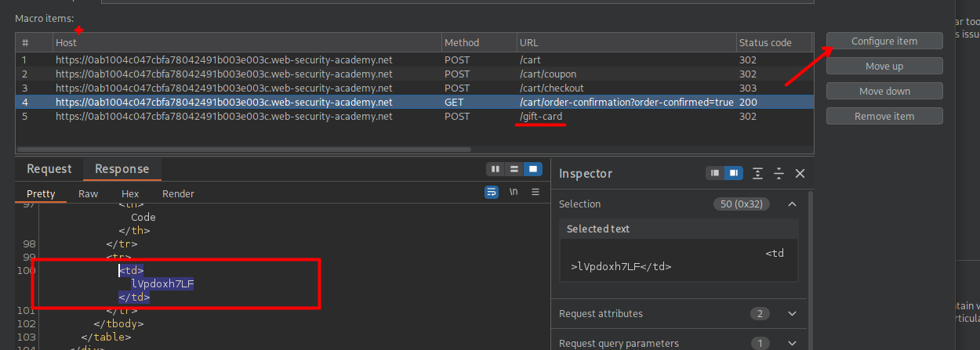This screenshot has width=980, height=350.
Task: Toggle show non-printable characters (\n)
Action: (514, 192)
